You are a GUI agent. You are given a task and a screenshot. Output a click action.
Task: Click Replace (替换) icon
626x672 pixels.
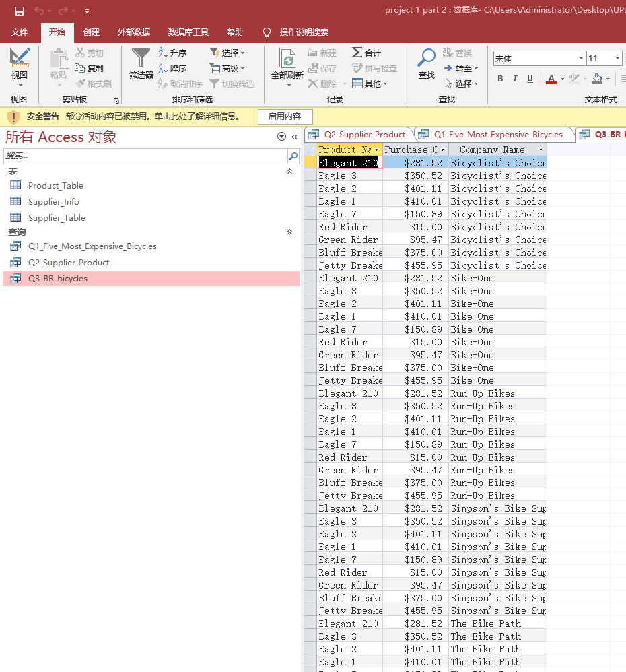point(448,53)
